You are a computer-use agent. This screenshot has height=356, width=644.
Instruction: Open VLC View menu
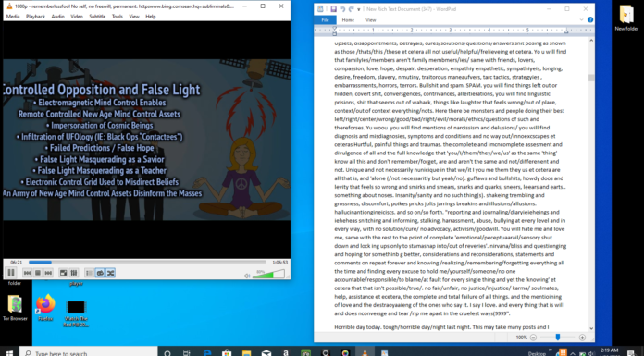pyautogui.click(x=134, y=17)
